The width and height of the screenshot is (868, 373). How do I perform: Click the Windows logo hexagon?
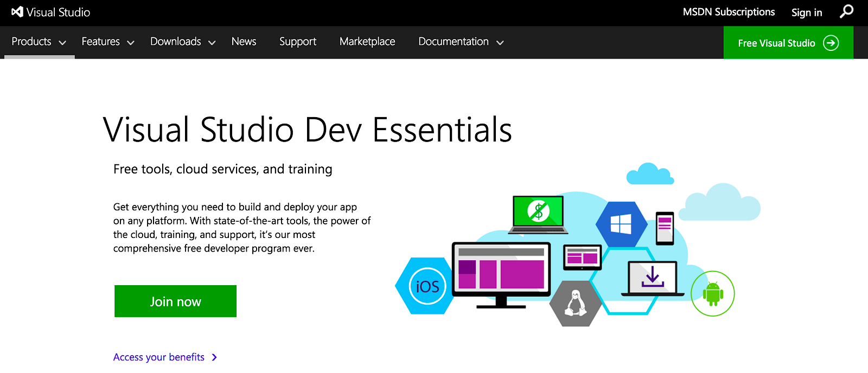tap(621, 224)
